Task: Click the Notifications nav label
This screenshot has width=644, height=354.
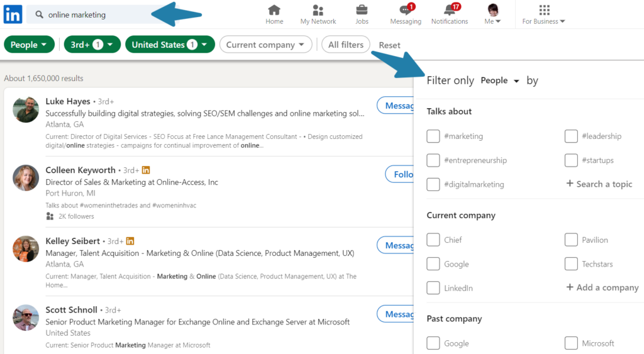Action: pyautogui.click(x=450, y=21)
